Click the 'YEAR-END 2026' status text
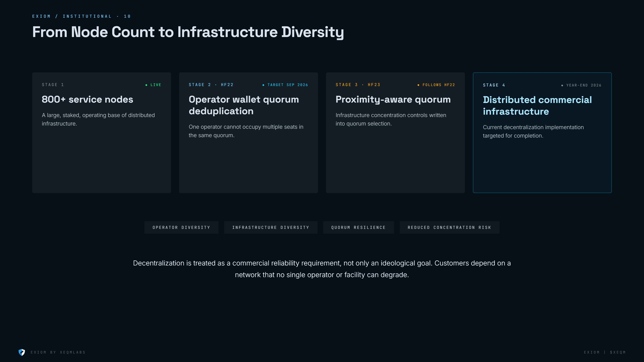 (584, 85)
